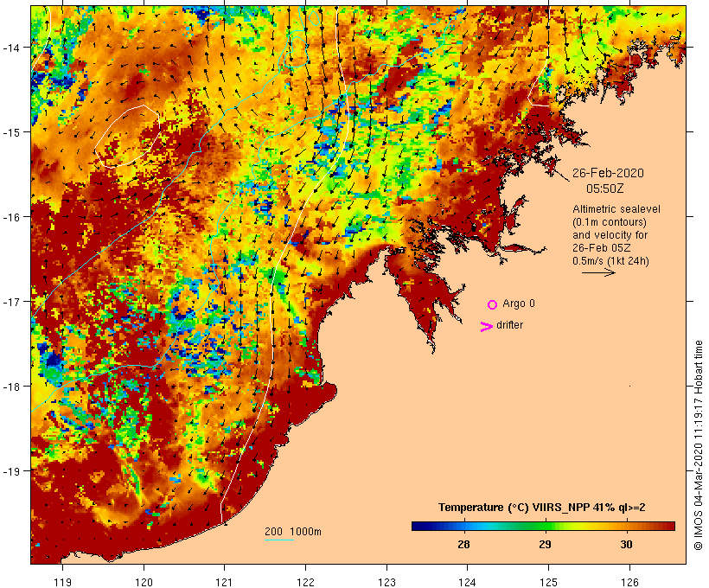Click the '200 1000m' depth label

[x=293, y=532]
